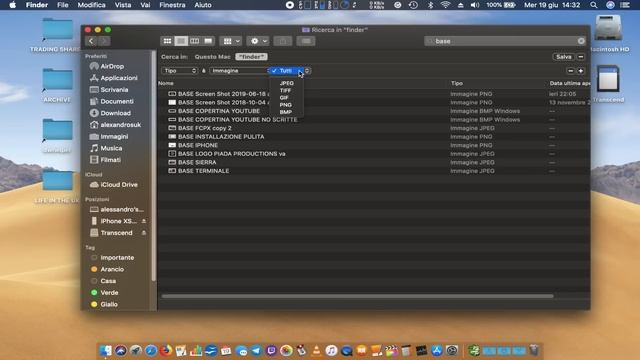Sort by the Tipo column header
Viewport: 640px width, 360px height.
457,83
